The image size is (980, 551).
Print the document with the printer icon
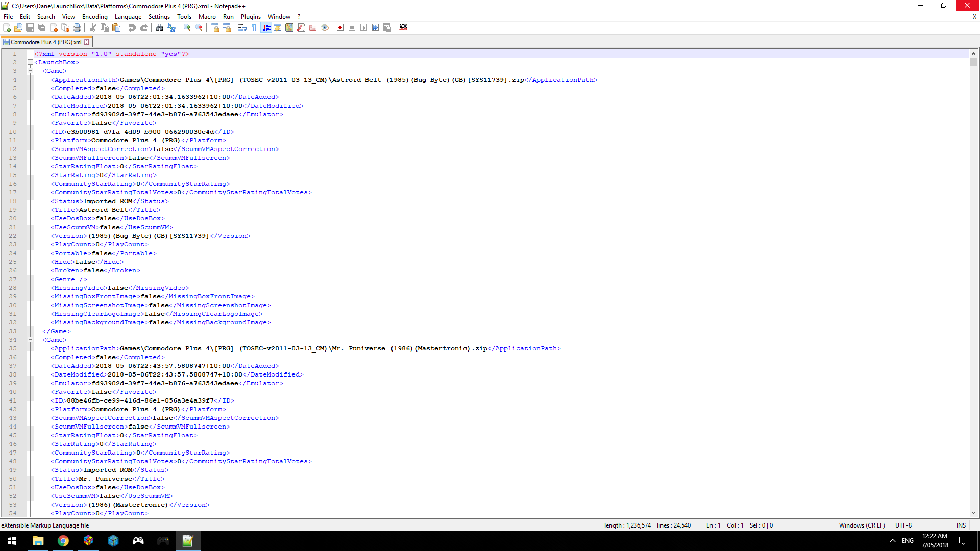tap(77, 28)
